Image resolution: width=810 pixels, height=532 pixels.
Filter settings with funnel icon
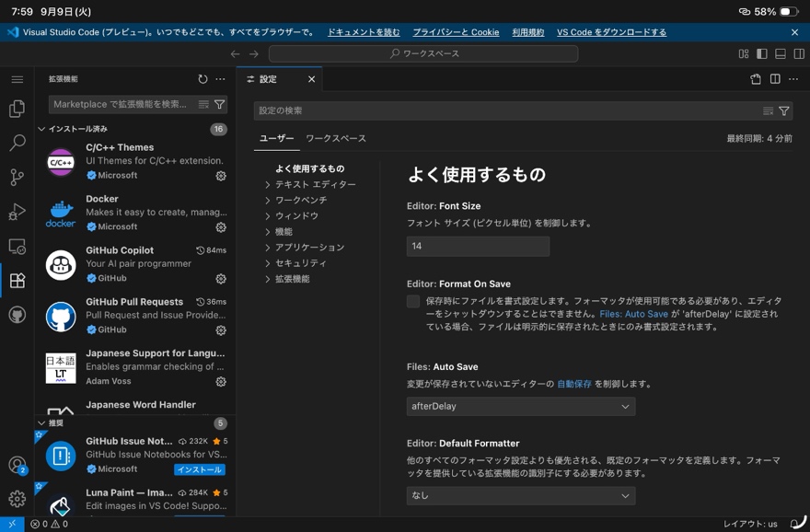tap(784, 111)
